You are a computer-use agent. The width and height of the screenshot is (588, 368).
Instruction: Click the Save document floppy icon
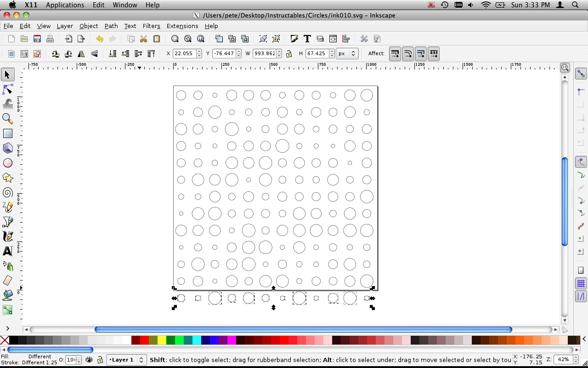(x=37, y=39)
